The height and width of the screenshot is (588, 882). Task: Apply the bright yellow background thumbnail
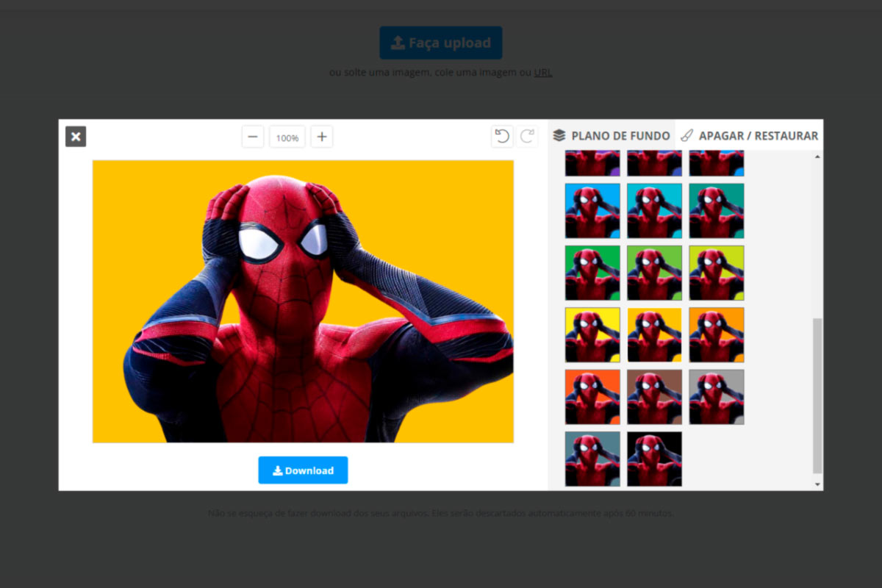592,335
